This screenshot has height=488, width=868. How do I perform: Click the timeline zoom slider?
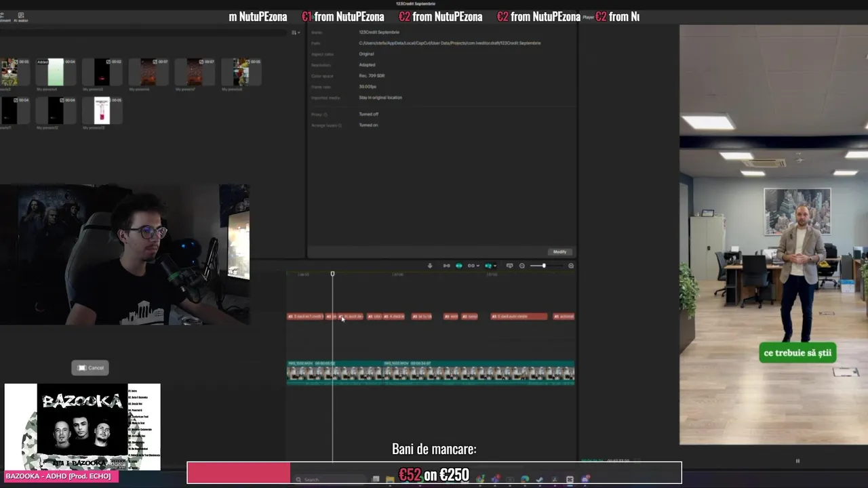[x=547, y=266]
